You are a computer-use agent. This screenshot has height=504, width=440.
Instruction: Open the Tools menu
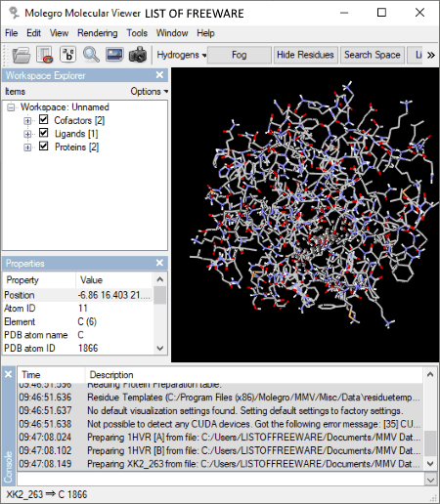click(137, 33)
